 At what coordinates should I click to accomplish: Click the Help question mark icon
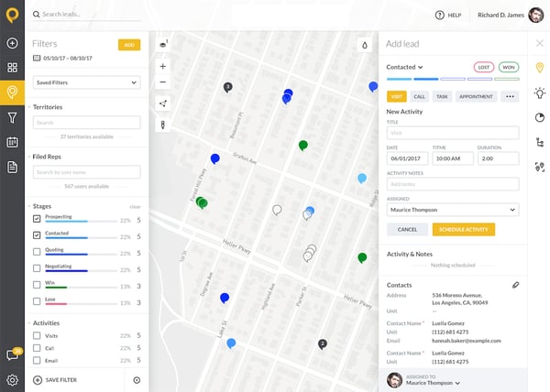click(439, 15)
